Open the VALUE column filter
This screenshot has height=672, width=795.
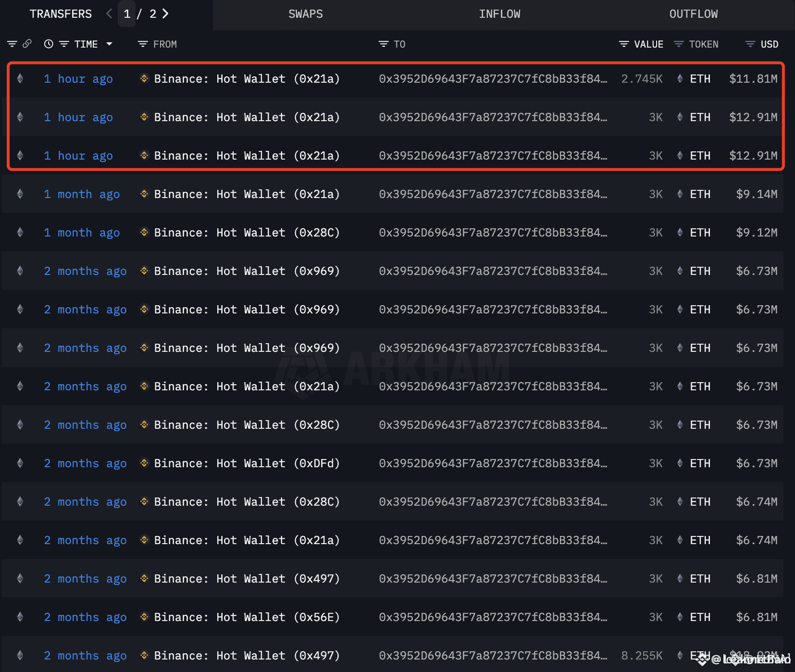coord(624,44)
